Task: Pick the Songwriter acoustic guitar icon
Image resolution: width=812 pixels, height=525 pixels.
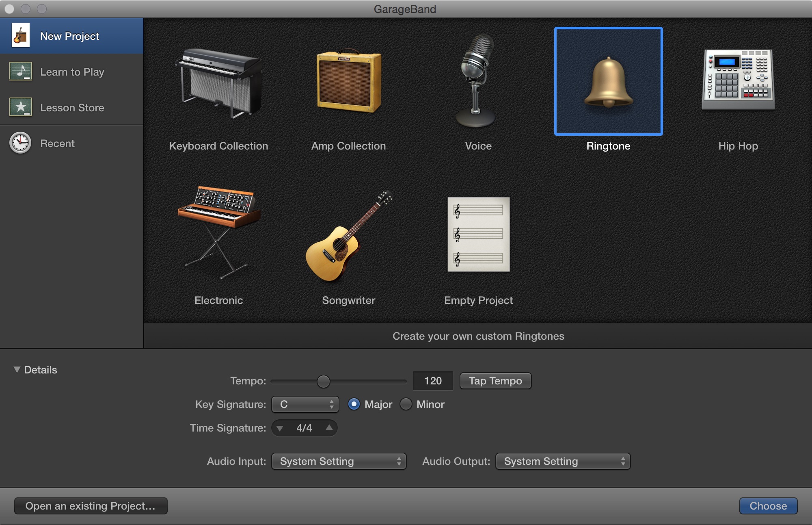Action: (x=349, y=236)
